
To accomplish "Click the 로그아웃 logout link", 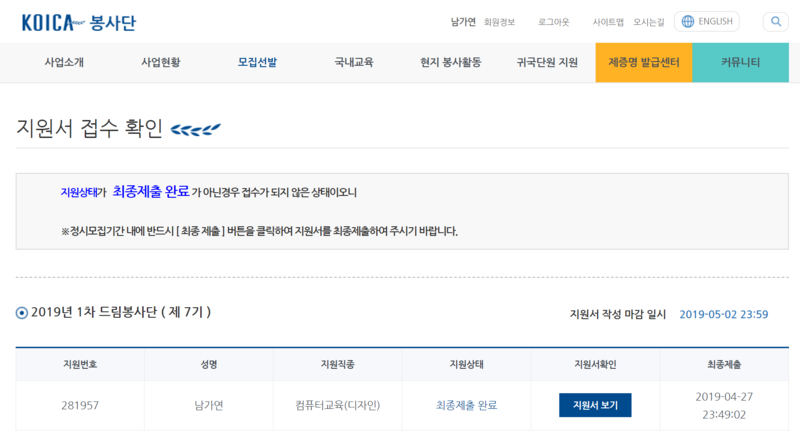I will [x=554, y=22].
